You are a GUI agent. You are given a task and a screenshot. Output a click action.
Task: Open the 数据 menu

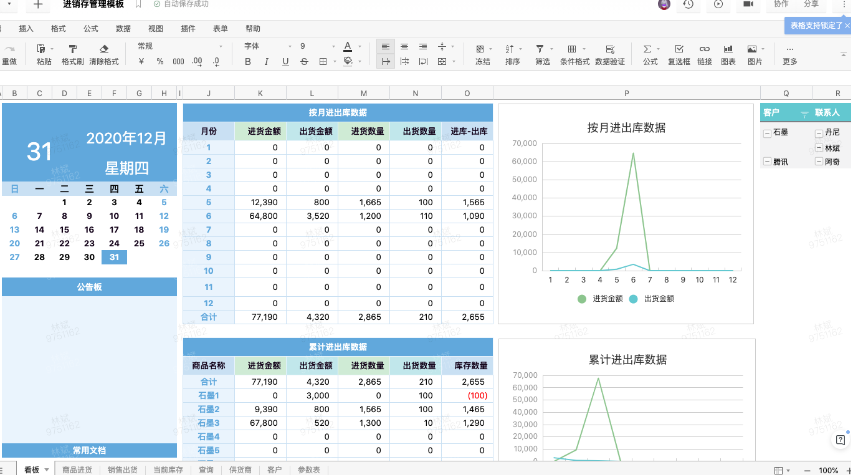coord(123,29)
